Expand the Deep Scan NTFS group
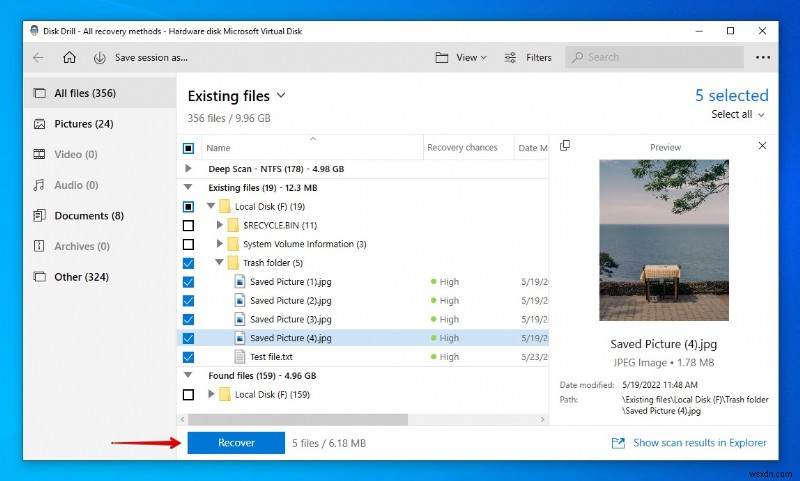 click(188, 168)
